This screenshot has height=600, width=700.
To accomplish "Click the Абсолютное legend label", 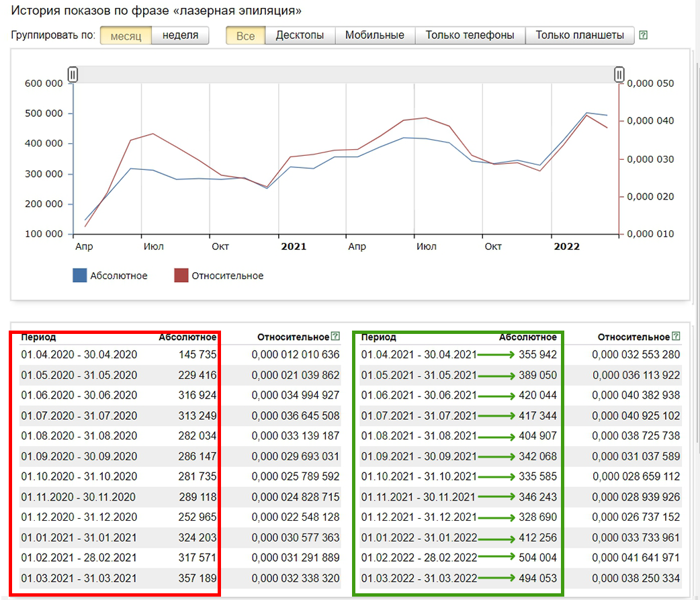I will (119, 276).
